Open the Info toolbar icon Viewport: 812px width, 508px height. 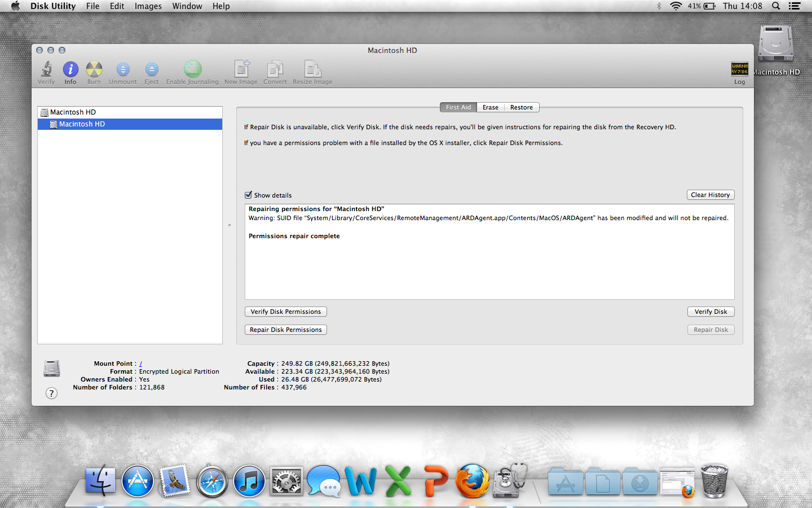point(70,69)
